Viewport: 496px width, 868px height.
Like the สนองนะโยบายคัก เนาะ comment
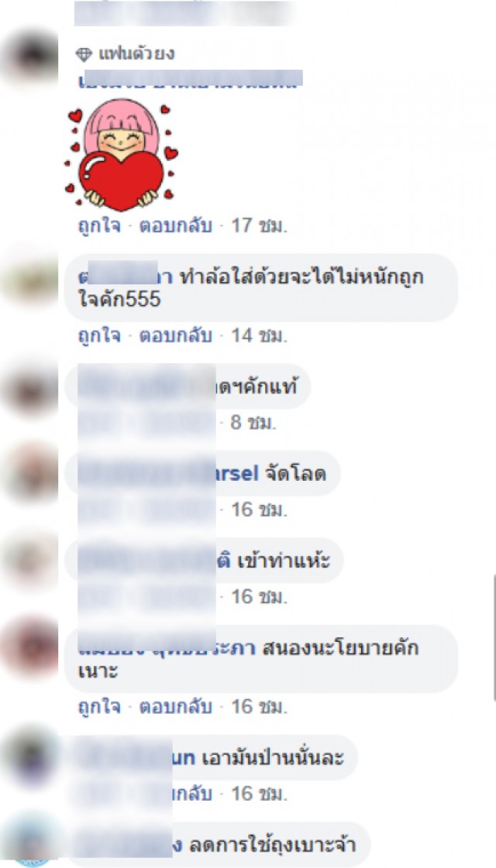[x=98, y=707]
